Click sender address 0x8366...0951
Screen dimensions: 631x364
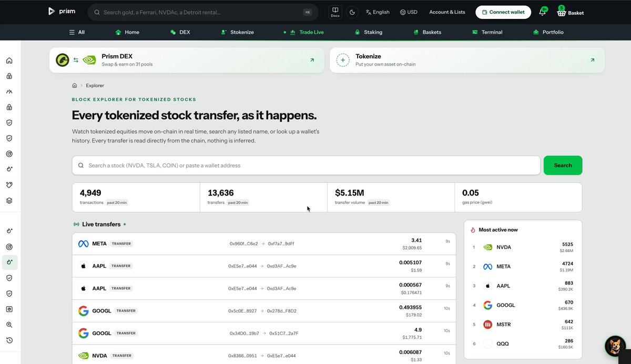[242, 356]
